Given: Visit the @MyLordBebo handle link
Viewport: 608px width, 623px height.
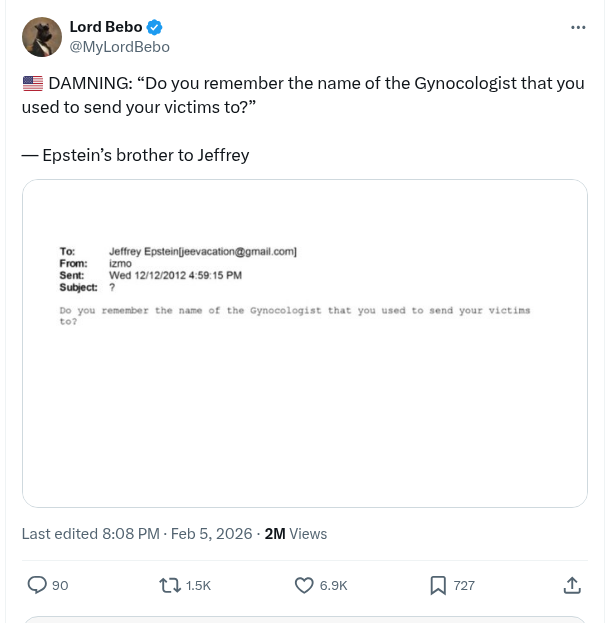Looking at the screenshot, I should click(x=119, y=47).
